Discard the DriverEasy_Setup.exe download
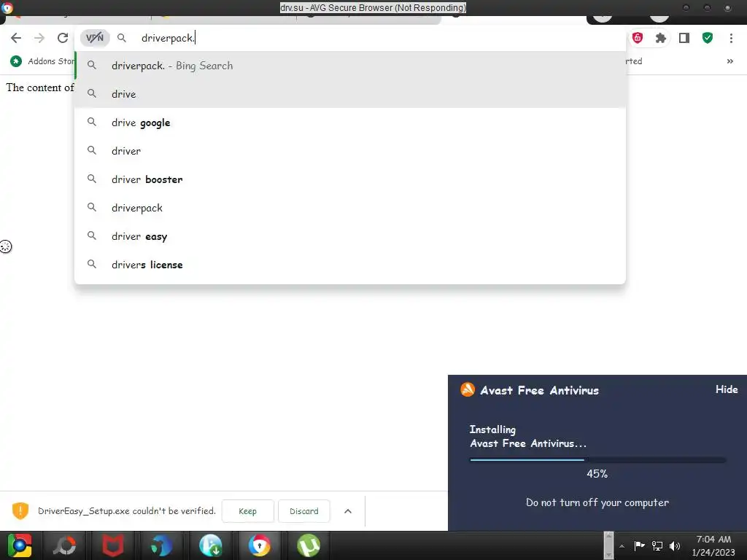Image resolution: width=747 pixels, height=560 pixels. pyautogui.click(x=304, y=511)
